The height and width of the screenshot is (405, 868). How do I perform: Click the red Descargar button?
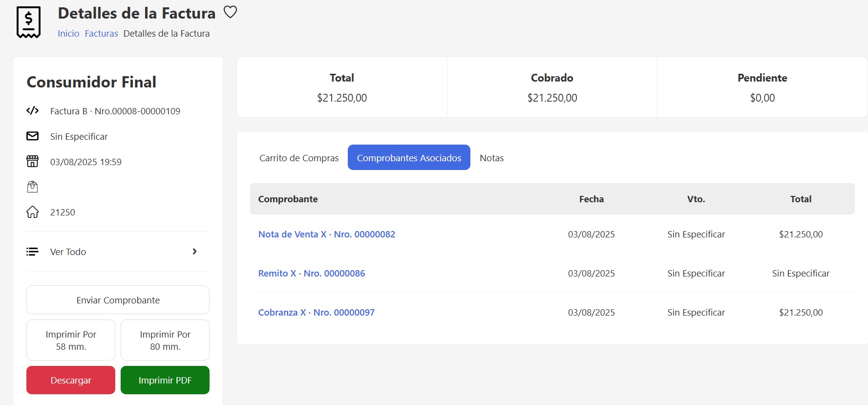coord(71,380)
